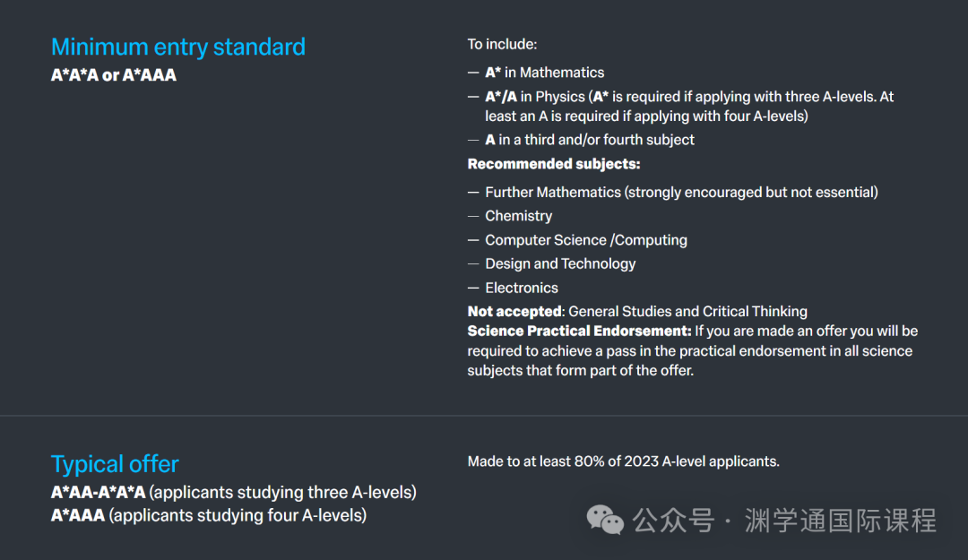This screenshot has height=560, width=968.
Task: Click the To include: label
Action: pos(502,44)
